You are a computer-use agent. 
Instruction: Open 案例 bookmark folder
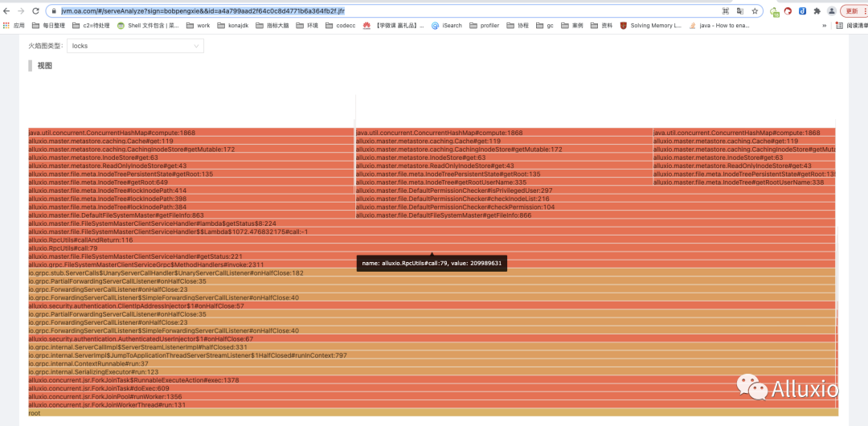coord(572,26)
